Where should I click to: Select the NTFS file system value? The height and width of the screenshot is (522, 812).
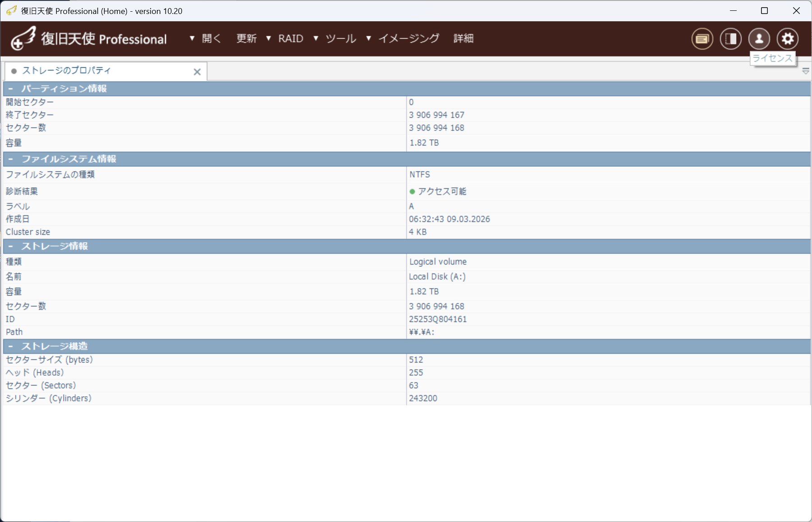point(420,175)
